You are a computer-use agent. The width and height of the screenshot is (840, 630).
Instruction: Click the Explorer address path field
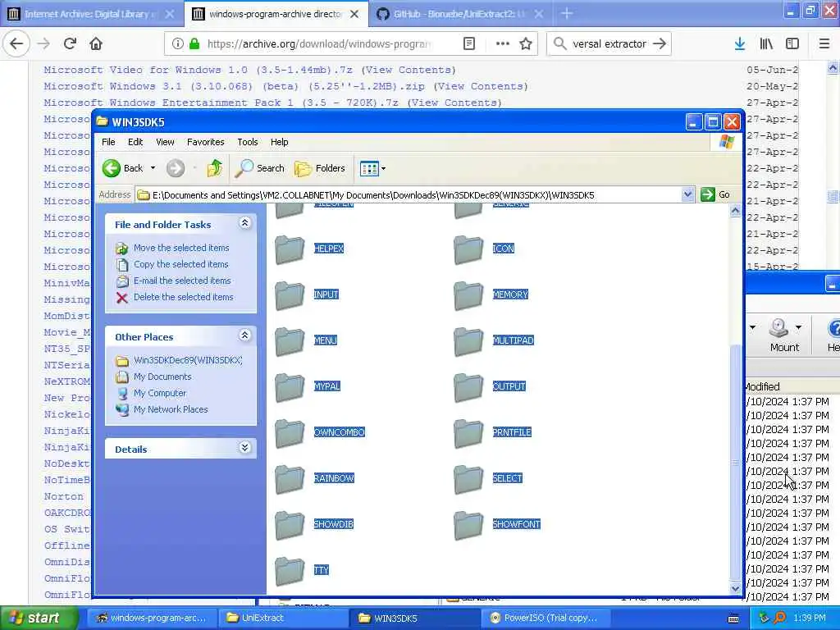pos(409,195)
